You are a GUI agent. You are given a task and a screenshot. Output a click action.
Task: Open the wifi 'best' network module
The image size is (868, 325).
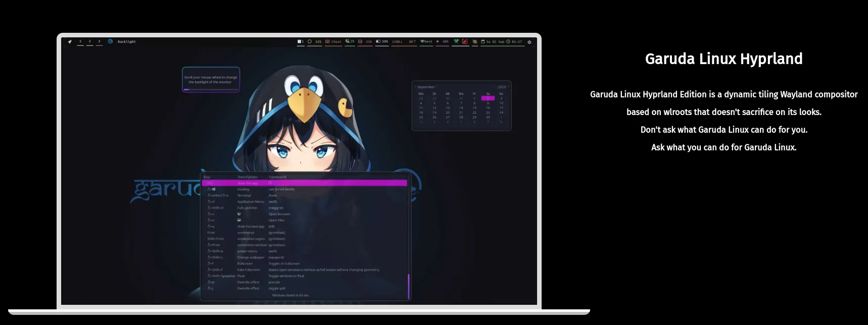426,42
